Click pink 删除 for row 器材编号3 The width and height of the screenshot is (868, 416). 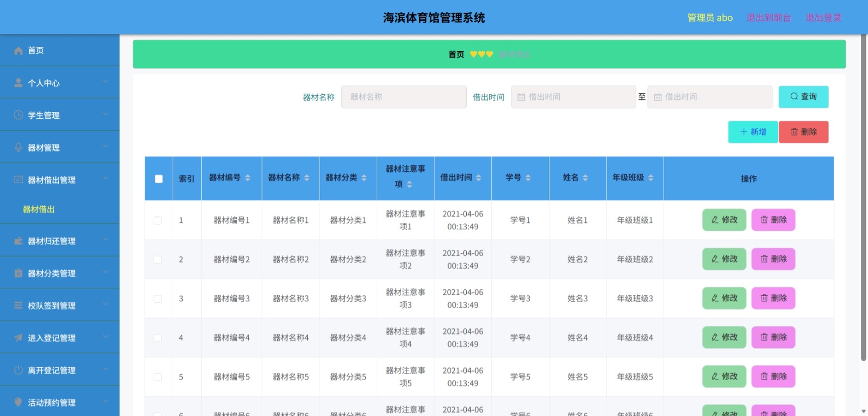point(773,298)
